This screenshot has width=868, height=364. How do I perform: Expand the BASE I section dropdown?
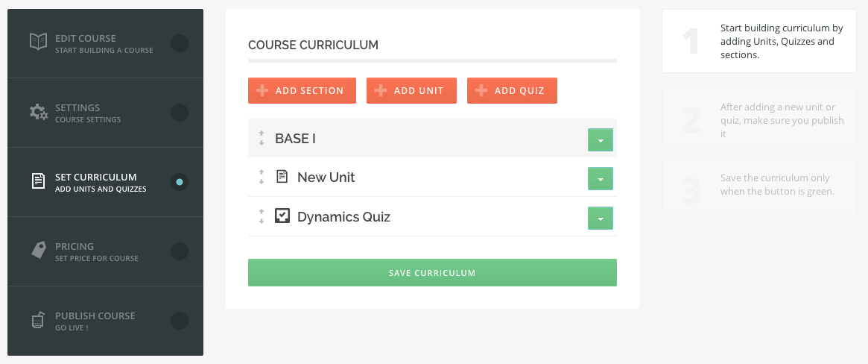pos(600,139)
